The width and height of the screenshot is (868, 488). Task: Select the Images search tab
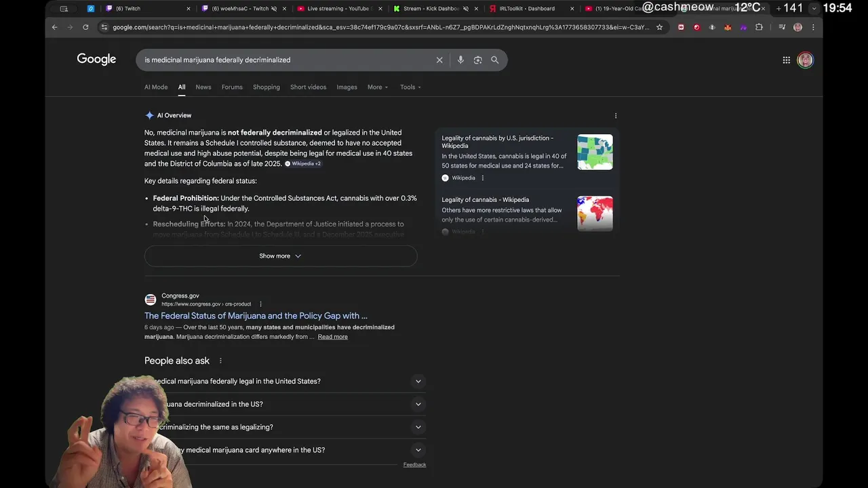tap(347, 87)
